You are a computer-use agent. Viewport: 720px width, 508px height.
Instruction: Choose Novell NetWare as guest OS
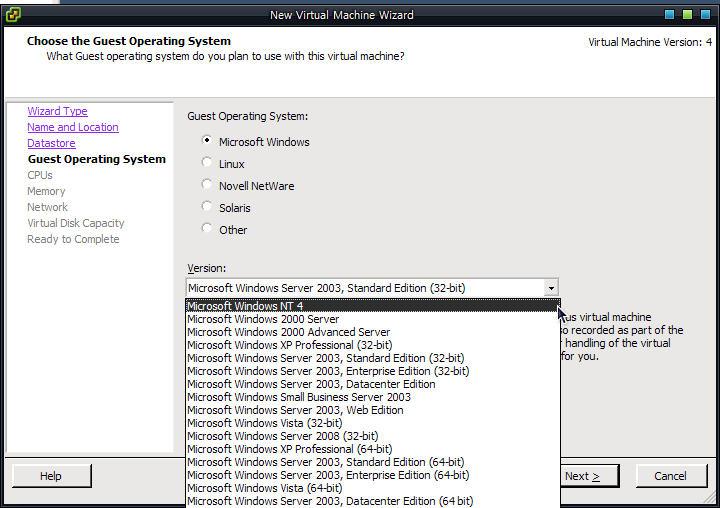[207, 185]
